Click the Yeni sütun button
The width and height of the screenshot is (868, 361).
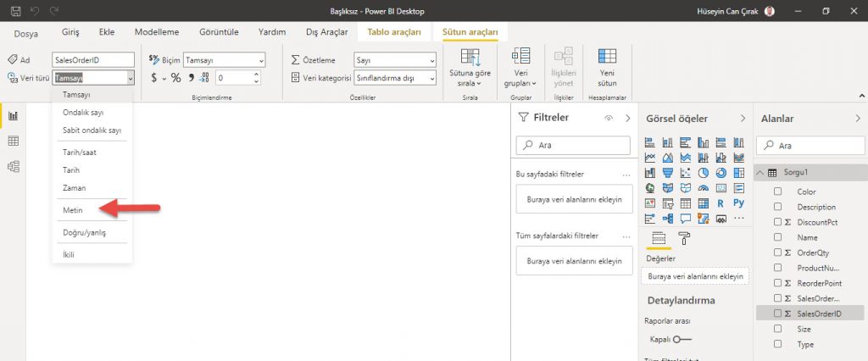click(607, 68)
